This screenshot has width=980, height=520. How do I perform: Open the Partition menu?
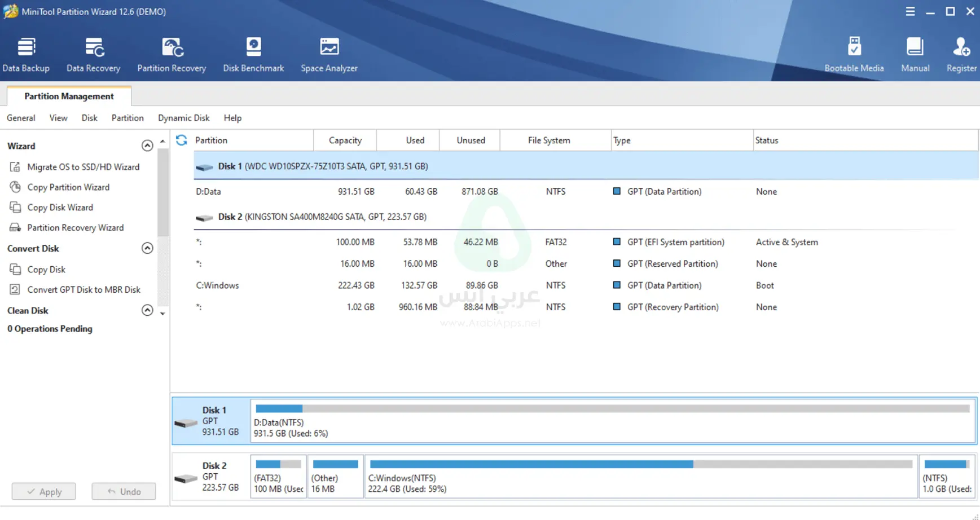(x=128, y=118)
